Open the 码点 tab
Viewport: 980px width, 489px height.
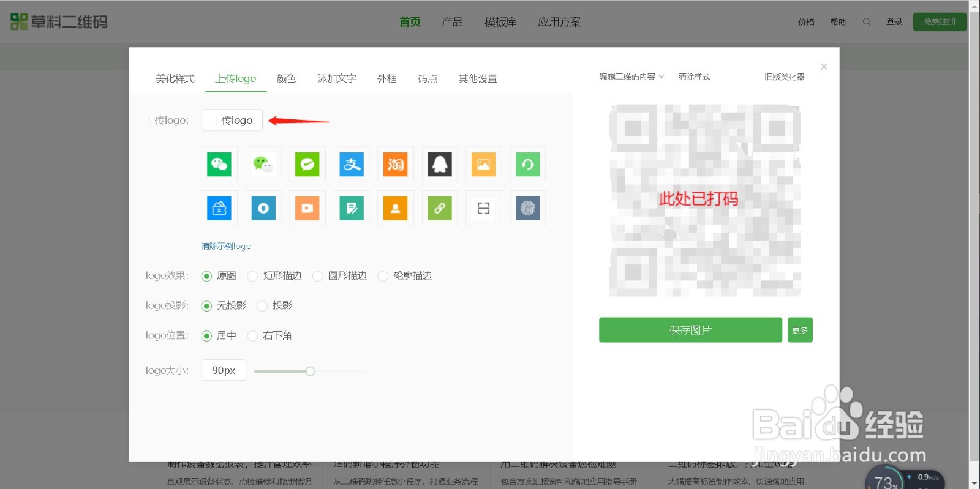[428, 79]
